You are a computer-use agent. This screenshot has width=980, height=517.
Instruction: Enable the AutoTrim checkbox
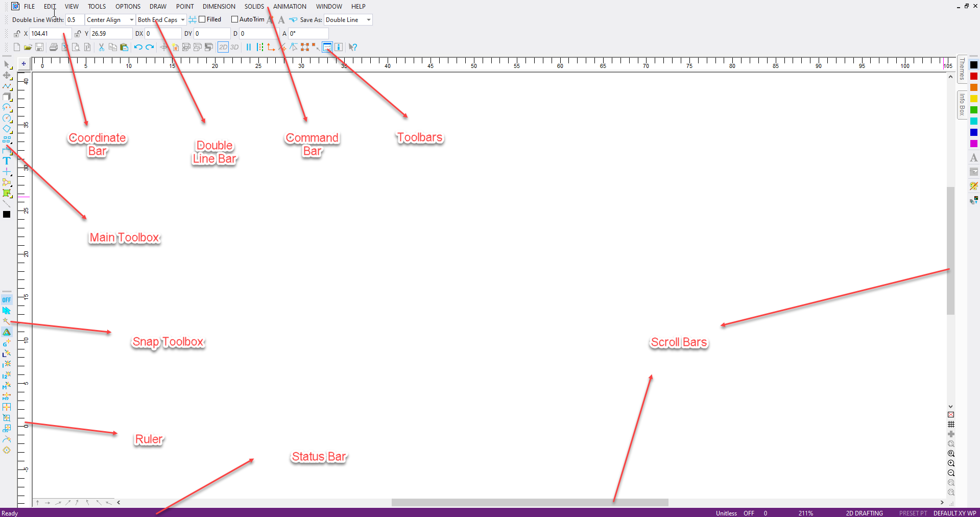click(x=235, y=19)
